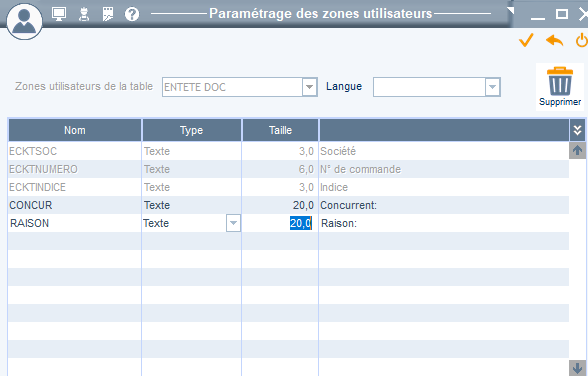Click the Indice label cell
This screenshot has height=376, width=588.
(444, 187)
